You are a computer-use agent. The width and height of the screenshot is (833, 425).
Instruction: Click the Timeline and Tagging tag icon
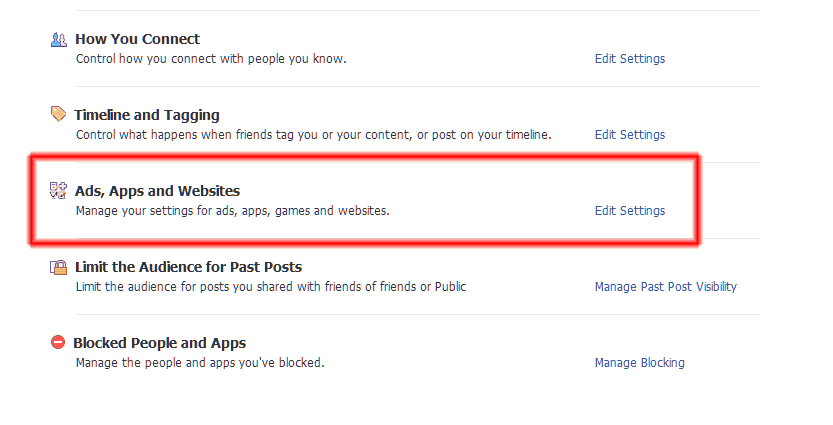pos(58,114)
